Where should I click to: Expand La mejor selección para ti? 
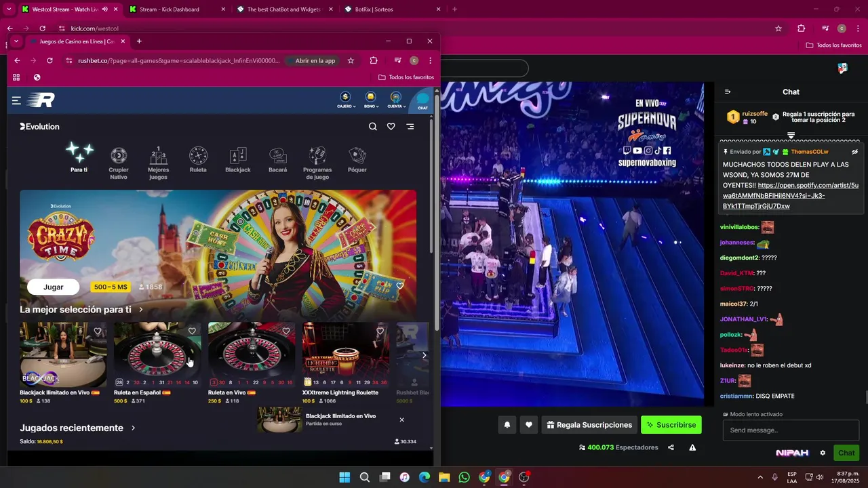pos(141,310)
